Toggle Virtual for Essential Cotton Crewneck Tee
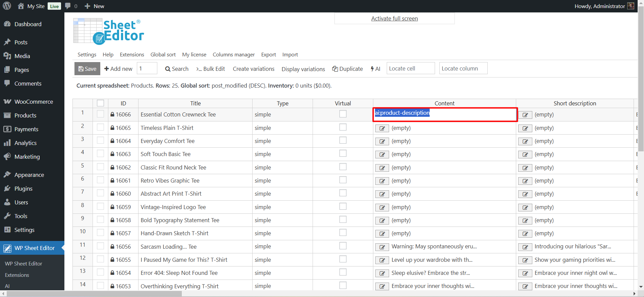The image size is (644, 297). [x=343, y=114]
